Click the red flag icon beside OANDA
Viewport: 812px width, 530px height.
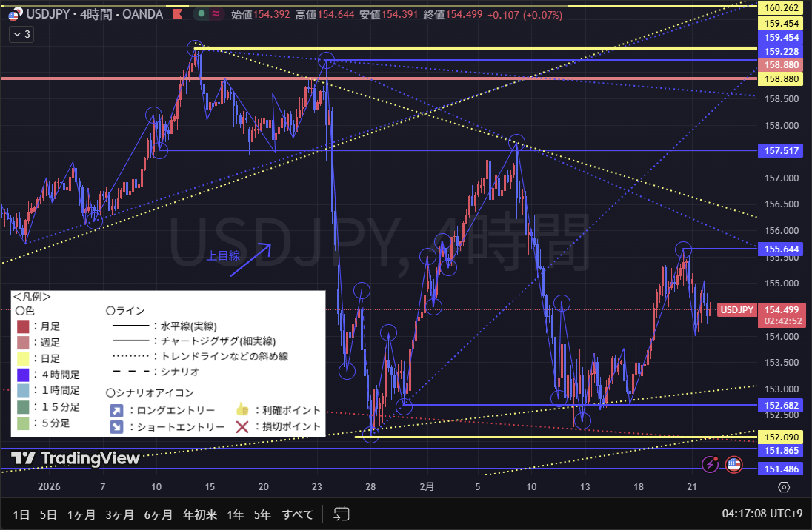[x=176, y=14]
